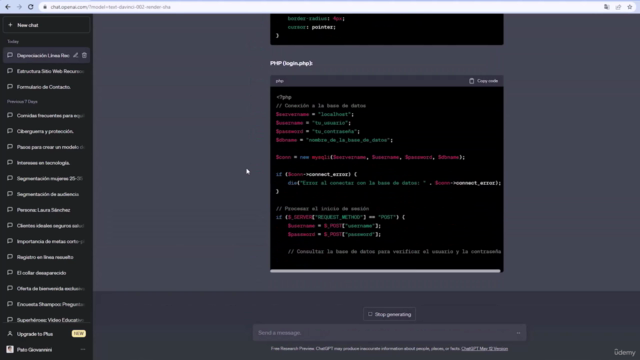Open Importancia de metas corto chat
Viewport: 640px width, 360px height.
[46, 241]
